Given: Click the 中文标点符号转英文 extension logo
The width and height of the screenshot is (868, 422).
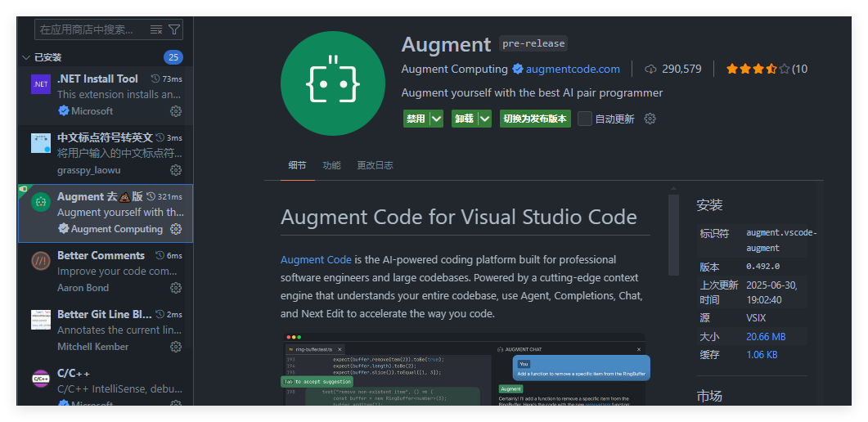Looking at the screenshot, I should click(41, 143).
